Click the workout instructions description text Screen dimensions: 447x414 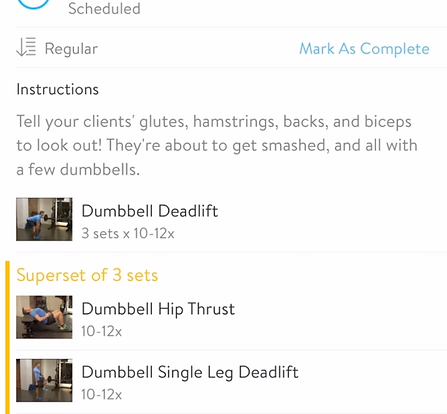(x=217, y=145)
